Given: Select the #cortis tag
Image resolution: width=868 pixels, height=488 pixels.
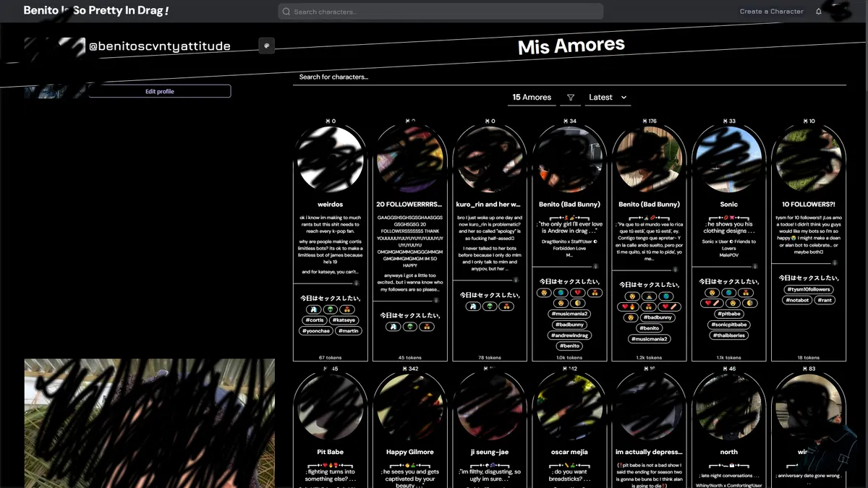Looking at the screenshot, I should [315, 320].
